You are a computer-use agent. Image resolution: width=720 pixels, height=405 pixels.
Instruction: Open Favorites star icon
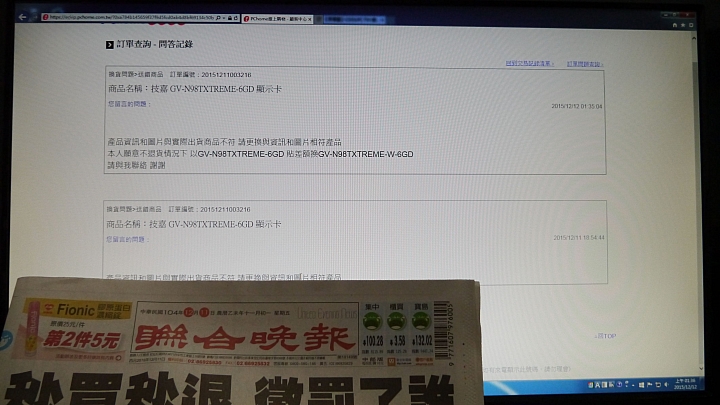[x=682, y=25]
